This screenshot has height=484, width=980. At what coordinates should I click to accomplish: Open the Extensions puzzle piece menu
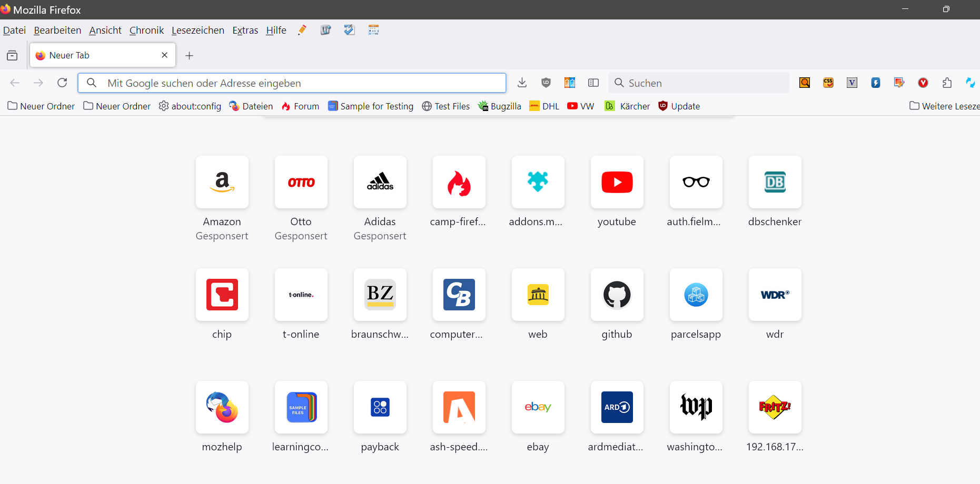point(947,83)
